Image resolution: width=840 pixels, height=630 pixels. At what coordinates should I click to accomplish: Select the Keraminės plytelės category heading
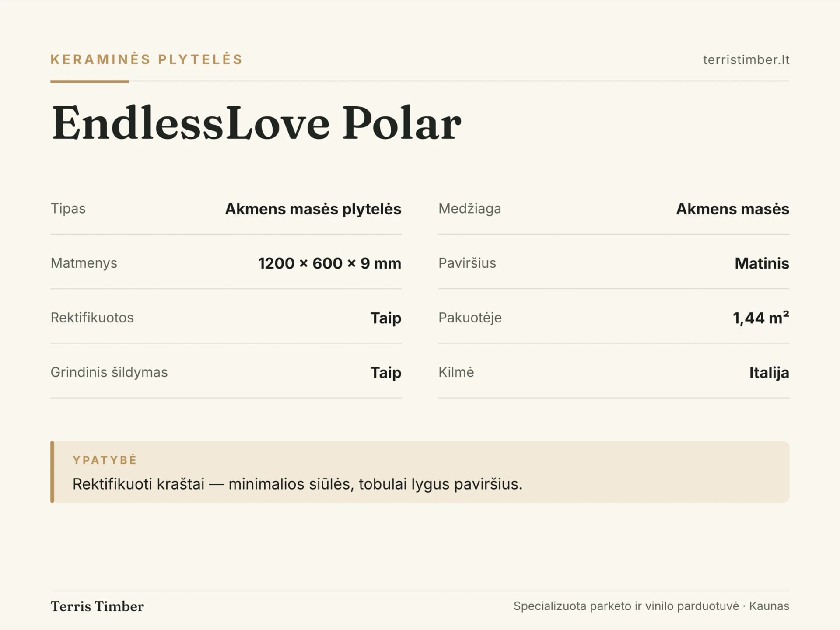(147, 59)
